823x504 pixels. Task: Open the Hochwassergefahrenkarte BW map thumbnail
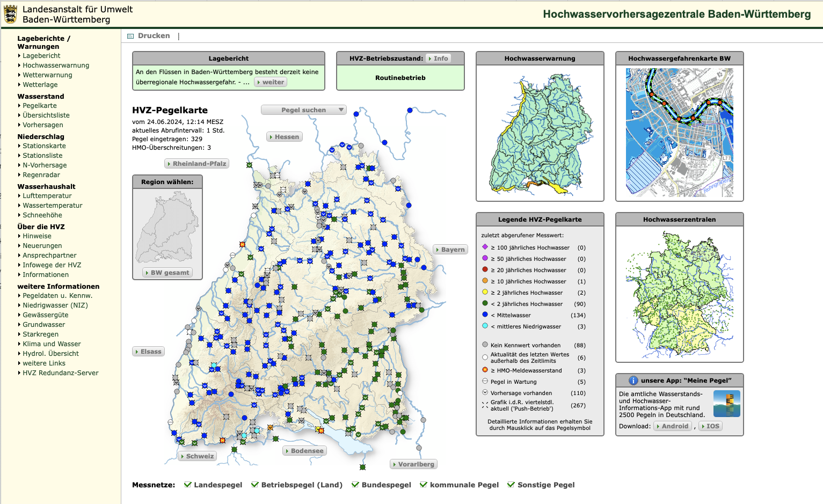tap(679, 133)
